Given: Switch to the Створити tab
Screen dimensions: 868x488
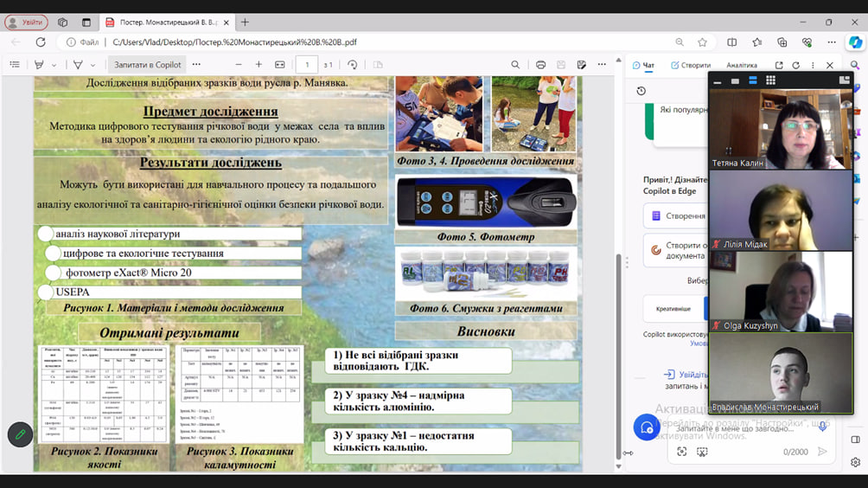Looking at the screenshot, I should coord(690,65).
